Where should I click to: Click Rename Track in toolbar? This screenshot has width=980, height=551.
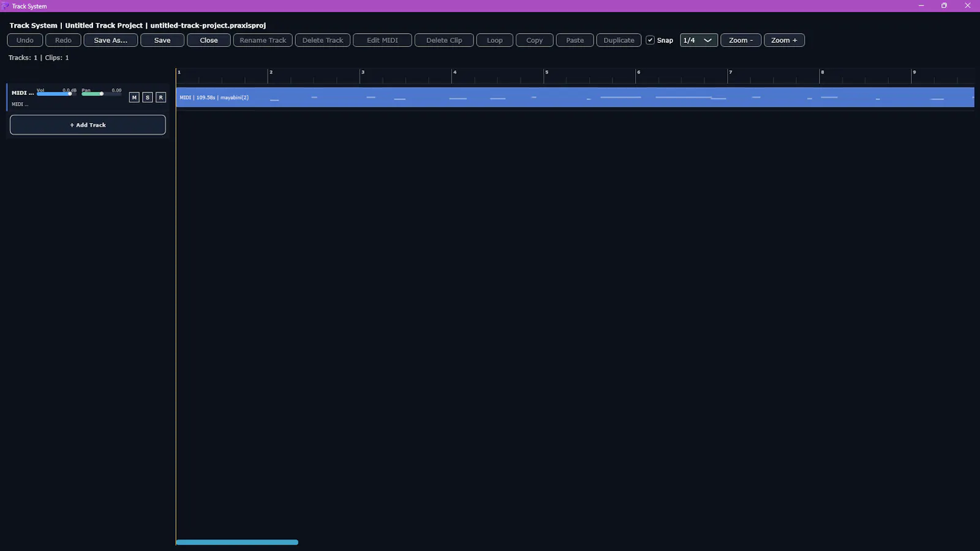[263, 40]
